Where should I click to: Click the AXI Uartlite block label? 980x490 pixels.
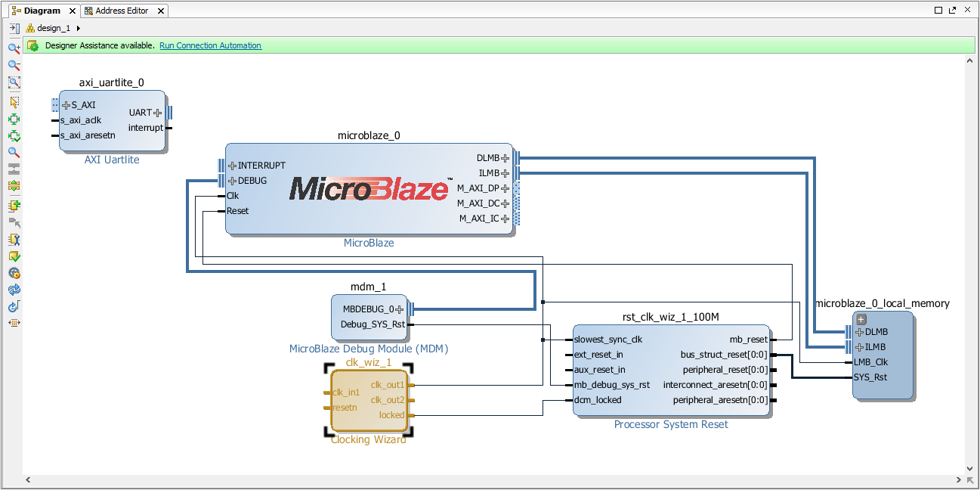tap(112, 160)
